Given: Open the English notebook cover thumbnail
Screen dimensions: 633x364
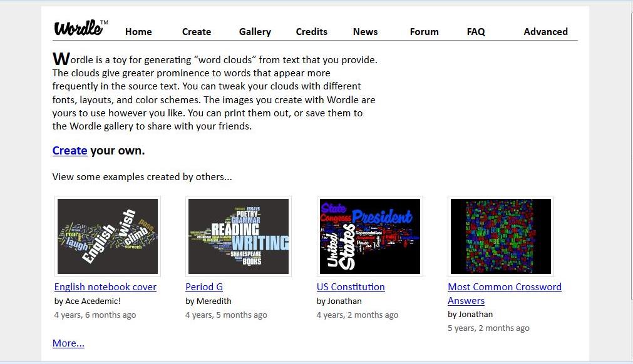Looking at the screenshot, I should click(107, 236).
